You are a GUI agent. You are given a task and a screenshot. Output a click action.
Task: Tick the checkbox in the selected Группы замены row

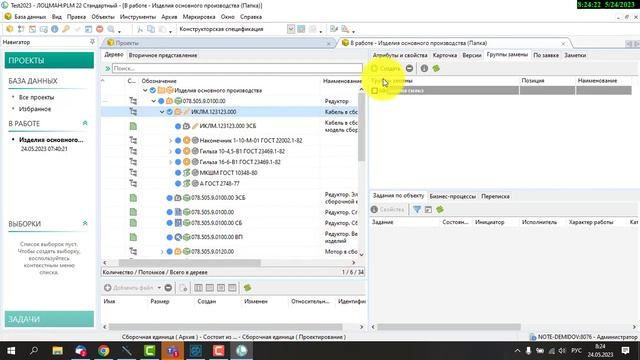(375, 91)
